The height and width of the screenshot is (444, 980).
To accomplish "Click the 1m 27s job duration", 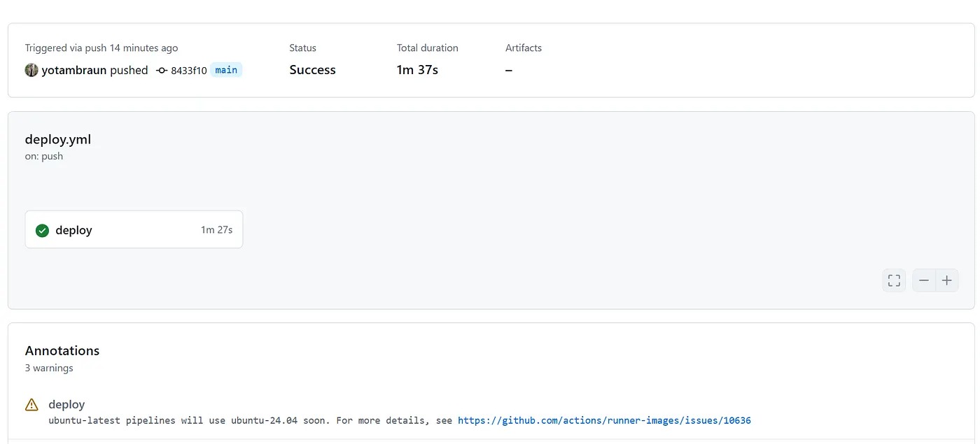I will coord(216,229).
